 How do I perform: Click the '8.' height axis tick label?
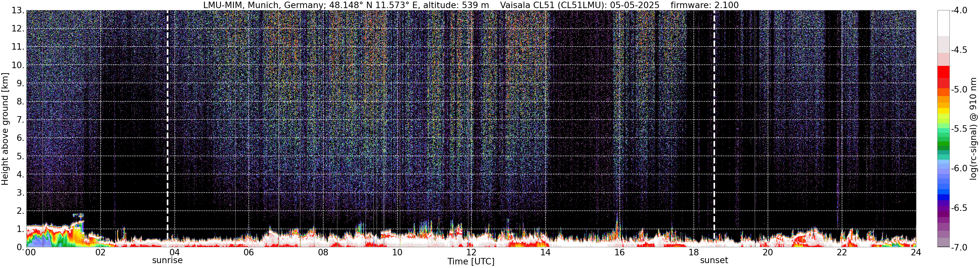click(20, 101)
